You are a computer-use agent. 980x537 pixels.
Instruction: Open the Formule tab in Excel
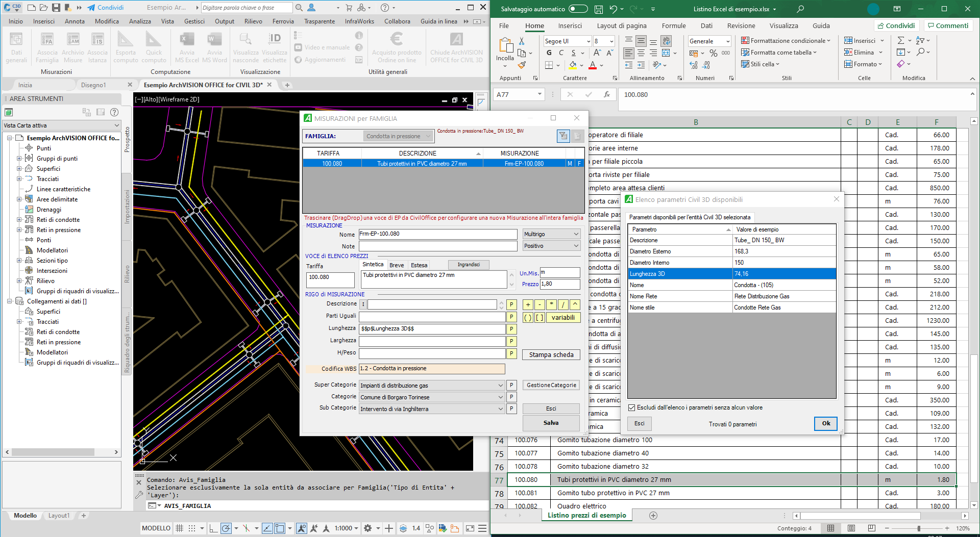click(x=673, y=26)
